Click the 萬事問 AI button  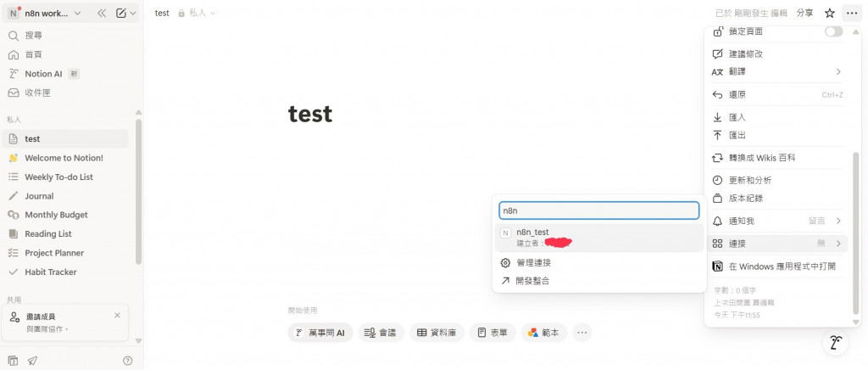[x=320, y=333]
